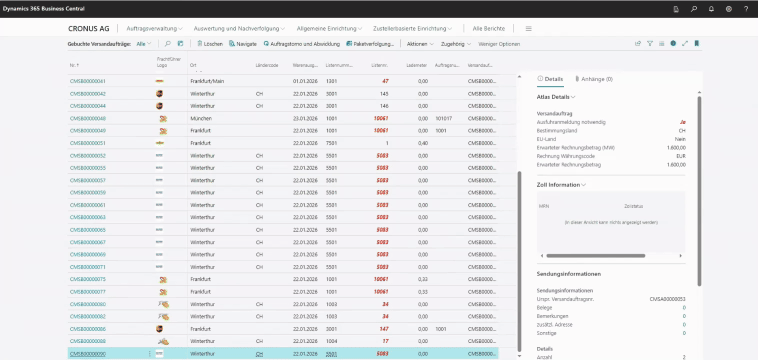
Task: Click Auftragstorno und Abwicklung
Action: [302, 43]
